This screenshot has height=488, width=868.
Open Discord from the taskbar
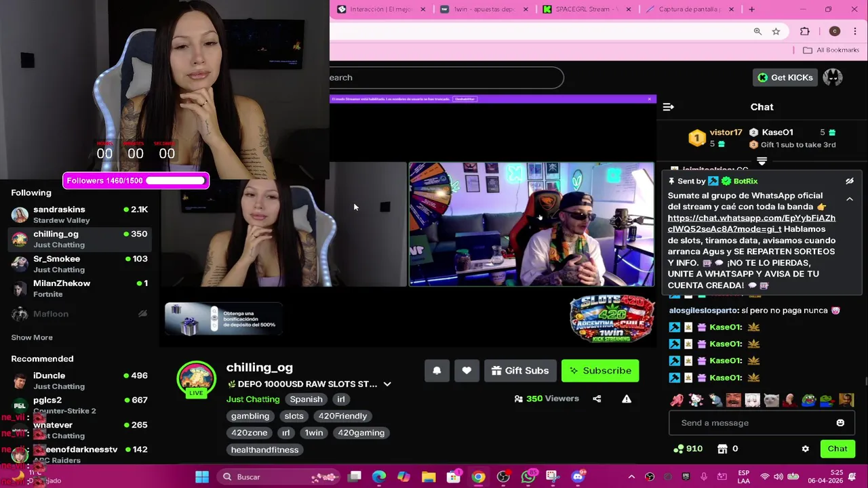(578, 477)
